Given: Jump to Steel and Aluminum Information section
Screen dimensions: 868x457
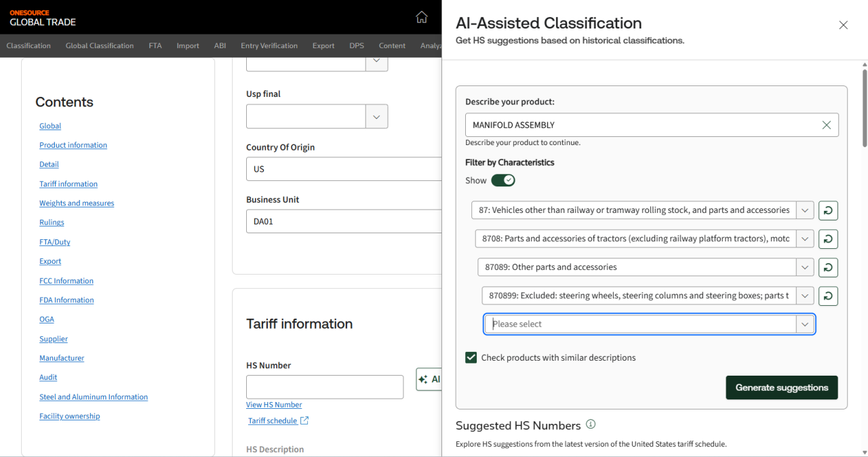Looking at the screenshot, I should pos(94,397).
